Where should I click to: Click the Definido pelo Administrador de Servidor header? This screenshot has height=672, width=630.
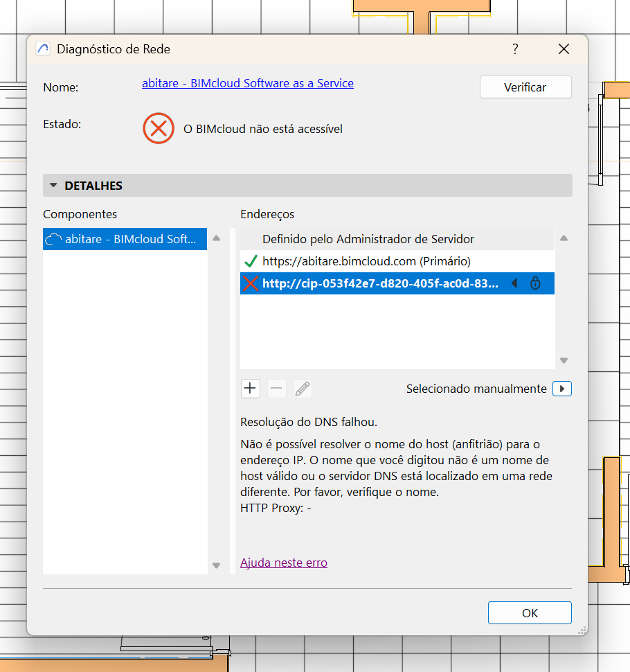pos(397,239)
